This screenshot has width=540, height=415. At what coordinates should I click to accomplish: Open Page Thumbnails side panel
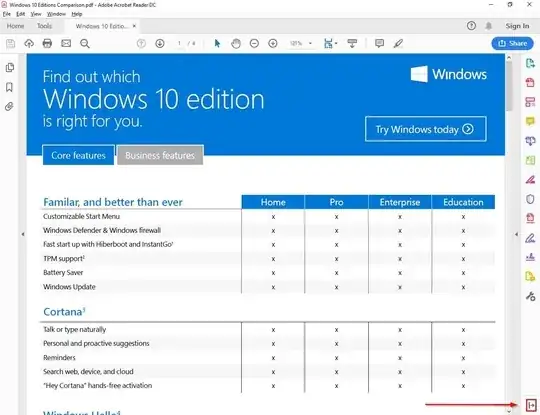coord(10,68)
